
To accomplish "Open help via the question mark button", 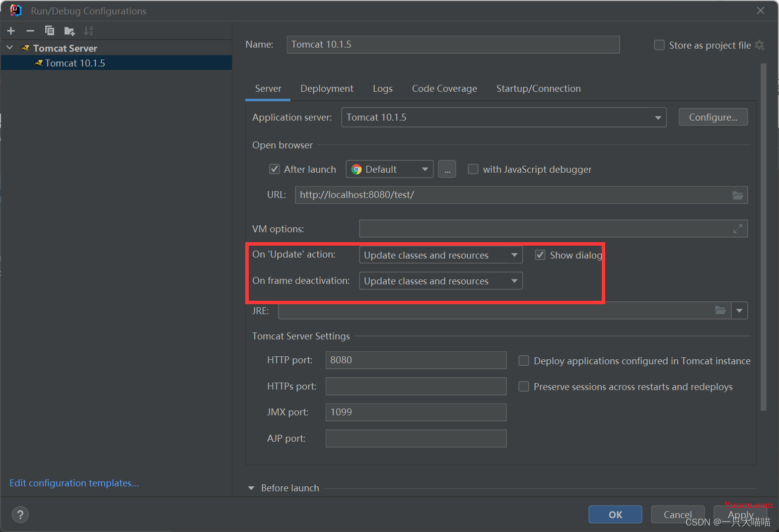I will 20,515.
